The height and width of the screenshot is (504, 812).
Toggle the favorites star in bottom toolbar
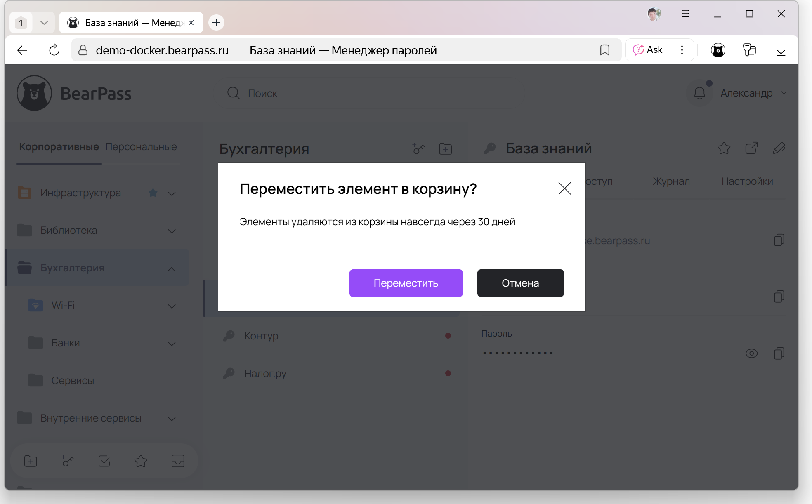(x=140, y=461)
